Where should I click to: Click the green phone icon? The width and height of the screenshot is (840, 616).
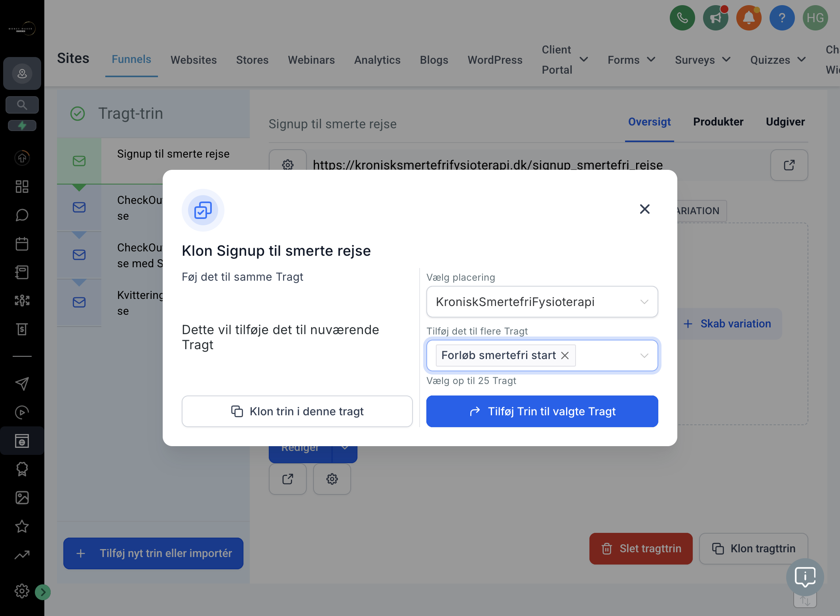(682, 18)
